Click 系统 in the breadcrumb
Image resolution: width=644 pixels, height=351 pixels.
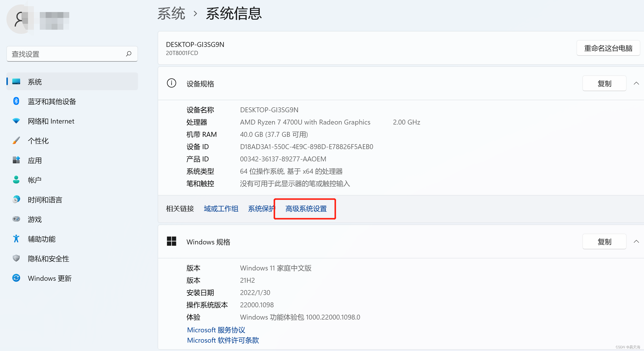[x=171, y=14]
